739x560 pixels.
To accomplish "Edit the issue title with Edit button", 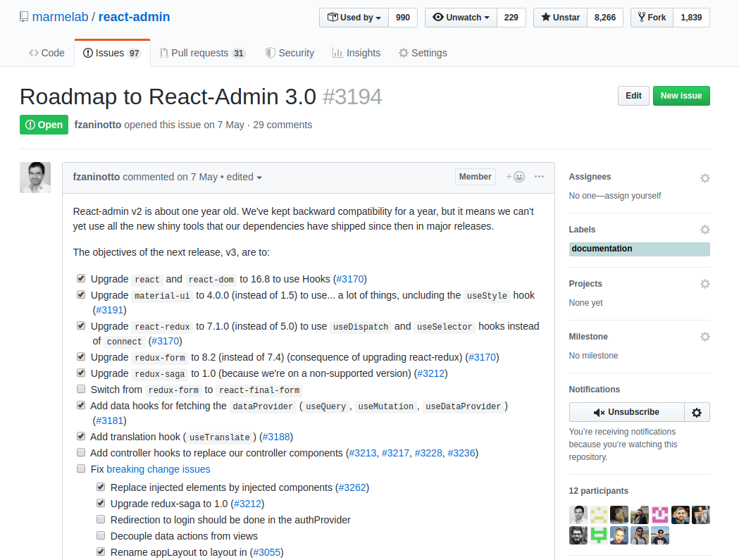I will [x=633, y=96].
